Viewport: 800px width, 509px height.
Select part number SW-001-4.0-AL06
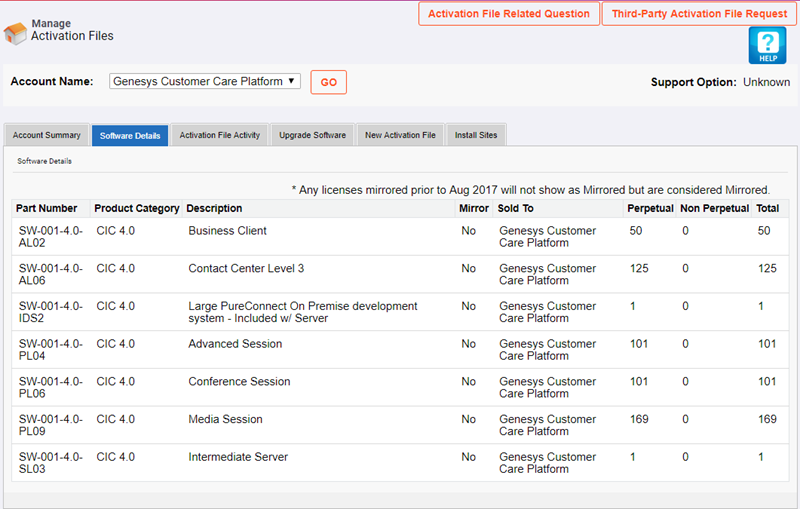click(51, 274)
